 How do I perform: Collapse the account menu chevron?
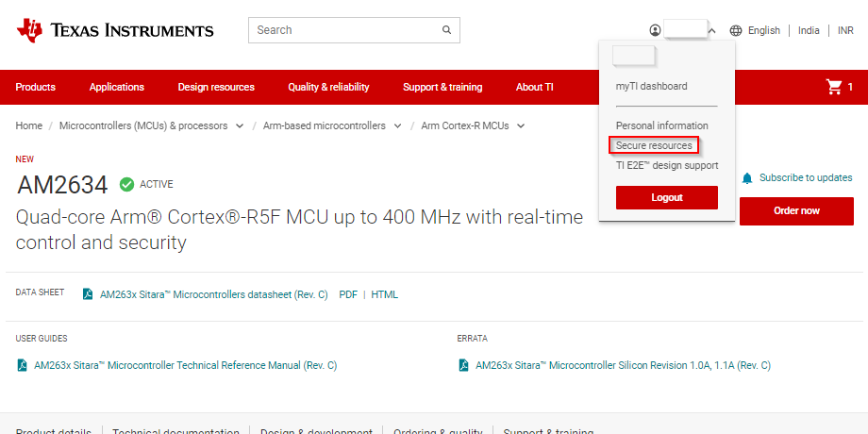point(712,30)
